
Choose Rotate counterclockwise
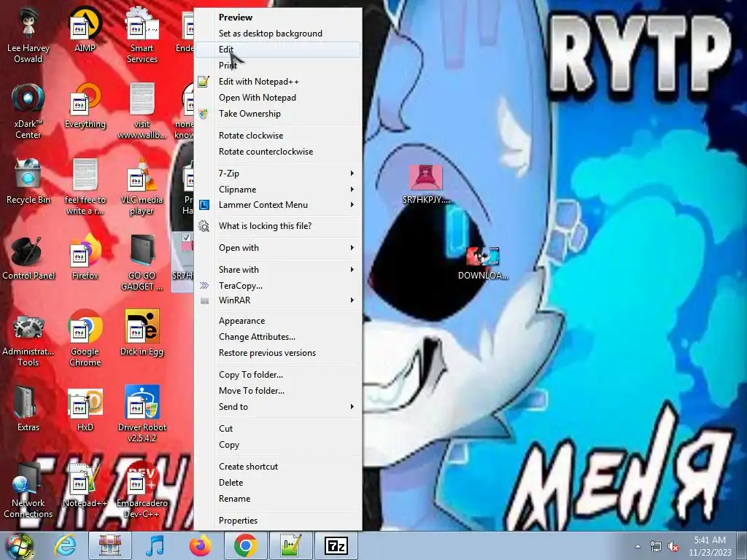(278, 152)
